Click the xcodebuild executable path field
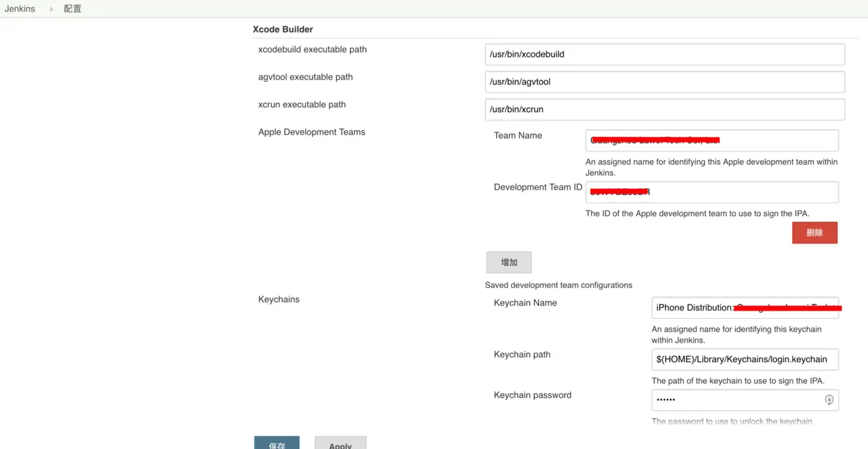 coord(664,55)
